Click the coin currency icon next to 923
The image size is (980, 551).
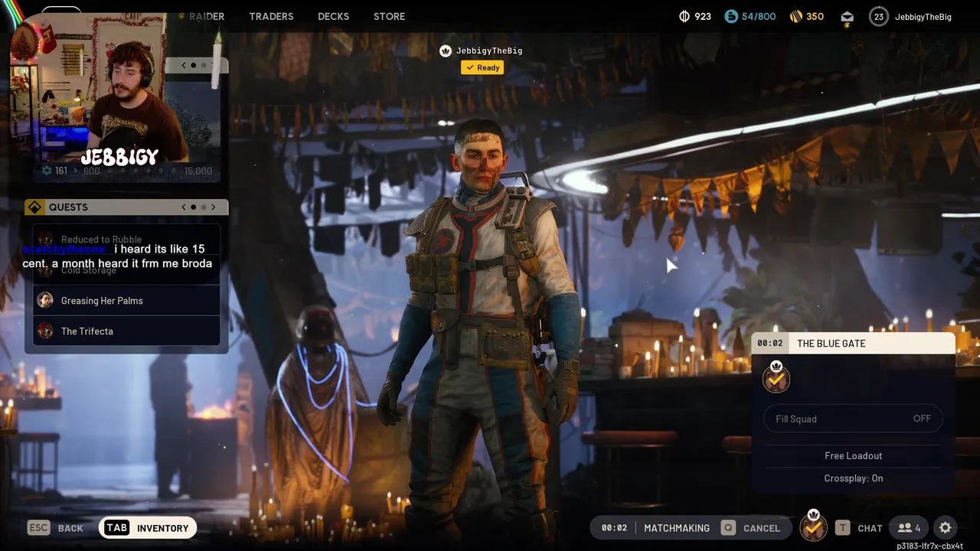click(684, 16)
